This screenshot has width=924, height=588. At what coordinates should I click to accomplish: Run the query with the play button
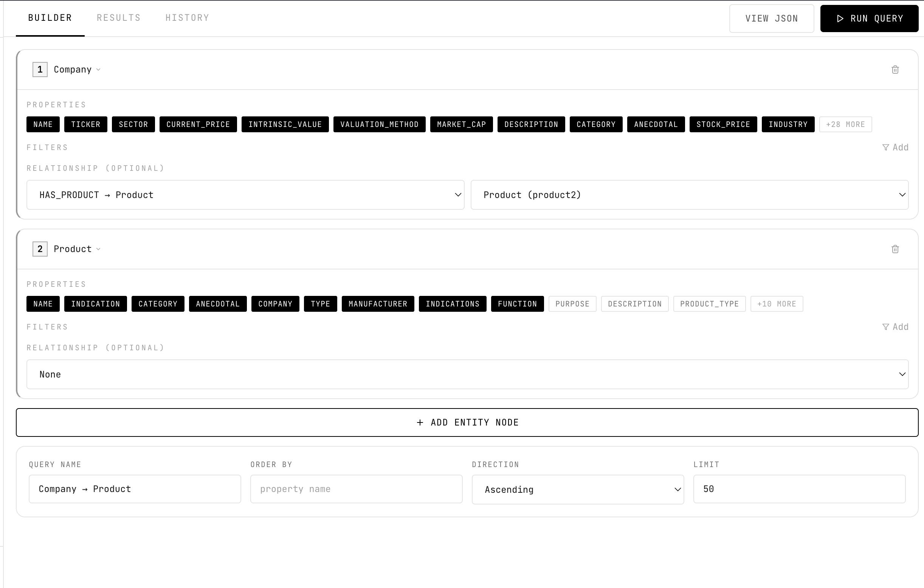[869, 19]
